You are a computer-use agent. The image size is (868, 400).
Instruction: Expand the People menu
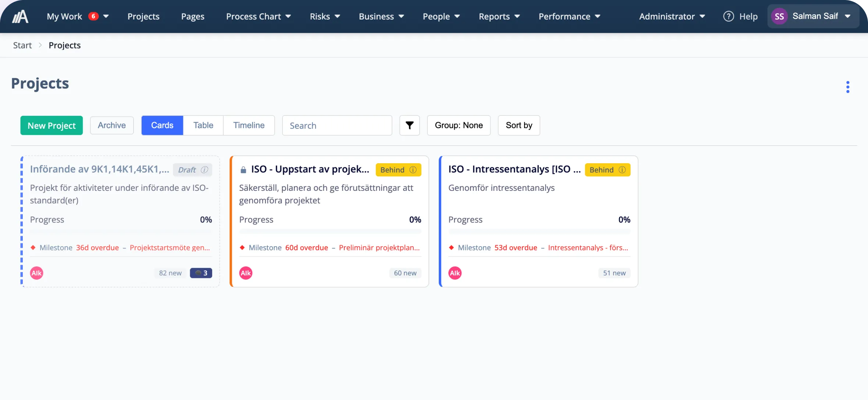[x=441, y=17]
